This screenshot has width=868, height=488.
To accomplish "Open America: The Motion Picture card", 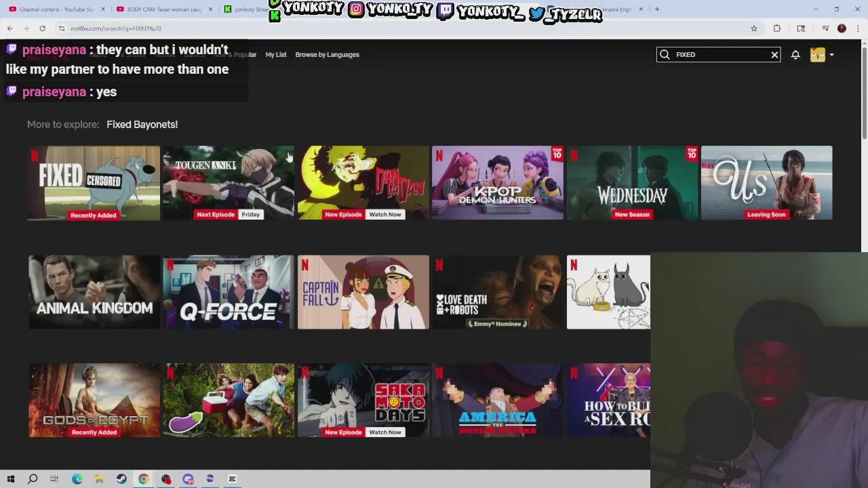I will 498,401.
